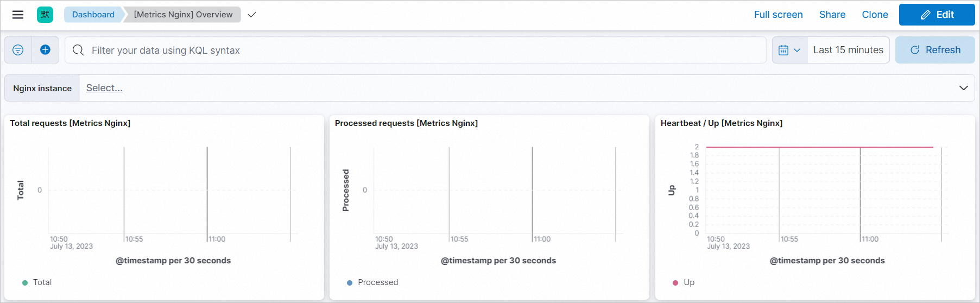Toggle the Total legend label
This screenshot has width=980, height=303.
point(42,282)
